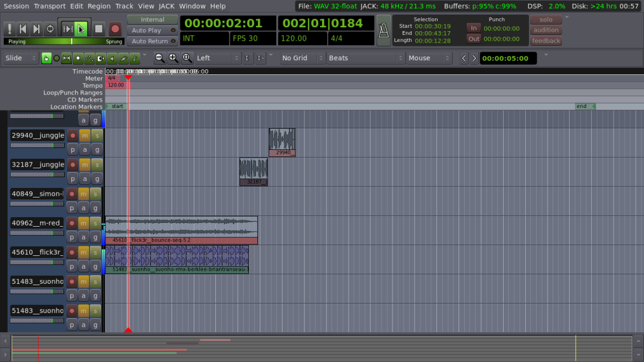Image resolution: width=644 pixels, height=362 pixels.
Task: Adjust the 45610__flick3r track gain fader
Action: coord(37,262)
